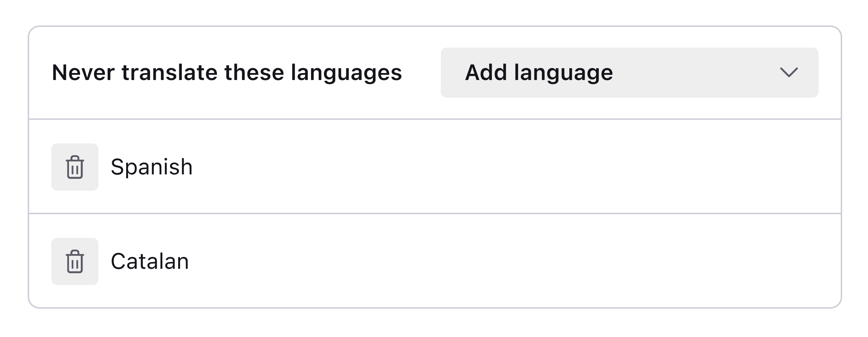Screen dimensions: 868x337
Task: Click the Spanish row in the exceptions list
Action: click(406, 167)
